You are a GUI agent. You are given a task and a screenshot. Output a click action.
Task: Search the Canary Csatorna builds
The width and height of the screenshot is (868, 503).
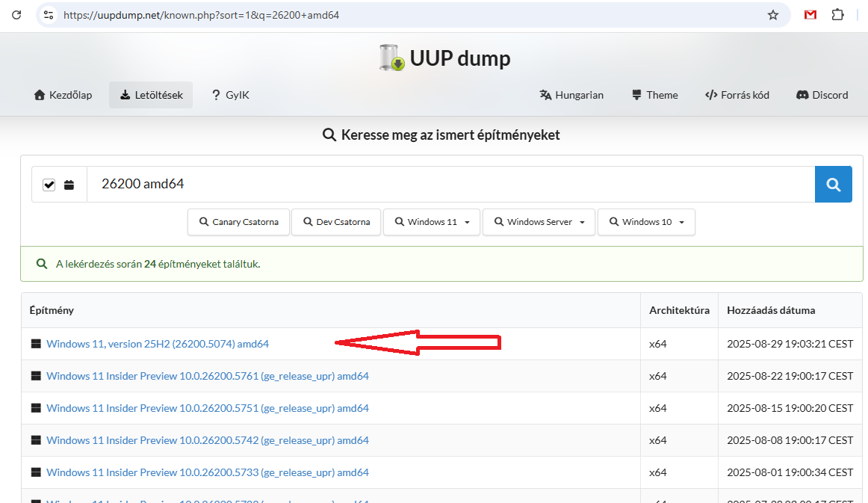pyautogui.click(x=238, y=222)
